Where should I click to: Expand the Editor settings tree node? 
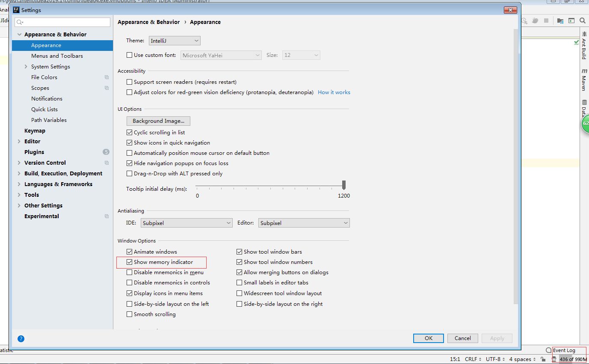coord(19,142)
